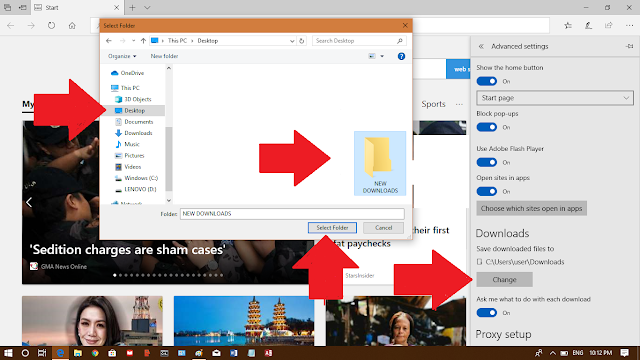The width and height of the screenshot is (640, 360).
Task: Select Videos in the navigation pane
Action: pyautogui.click(x=128, y=167)
